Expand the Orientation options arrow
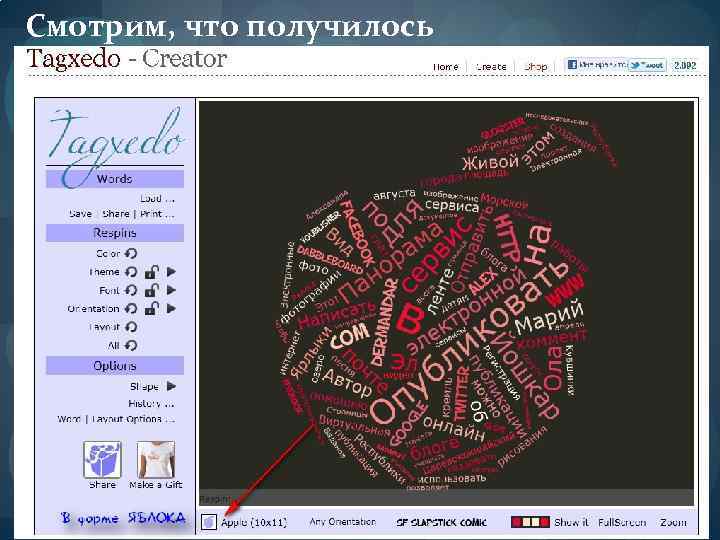720x540 pixels. click(x=171, y=309)
